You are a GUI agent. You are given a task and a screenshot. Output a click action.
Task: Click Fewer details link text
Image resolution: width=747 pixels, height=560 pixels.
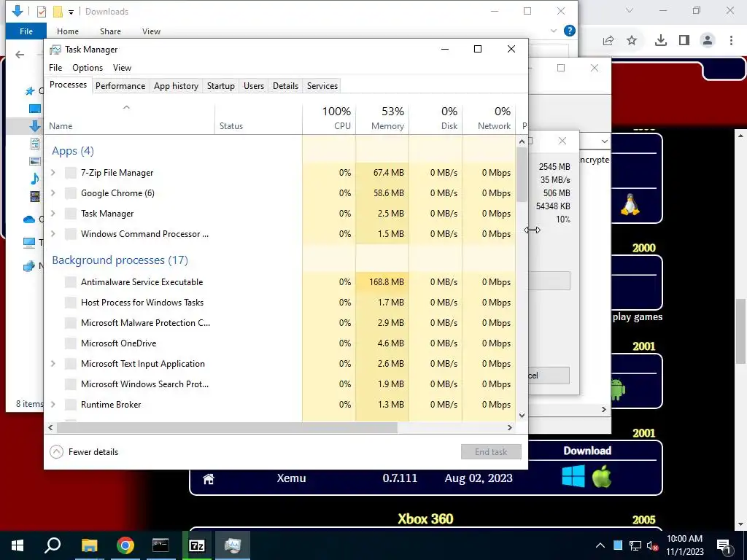click(93, 452)
